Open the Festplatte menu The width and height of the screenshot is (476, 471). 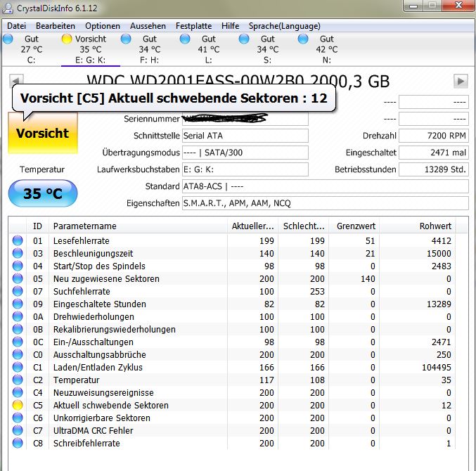[193, 26]
